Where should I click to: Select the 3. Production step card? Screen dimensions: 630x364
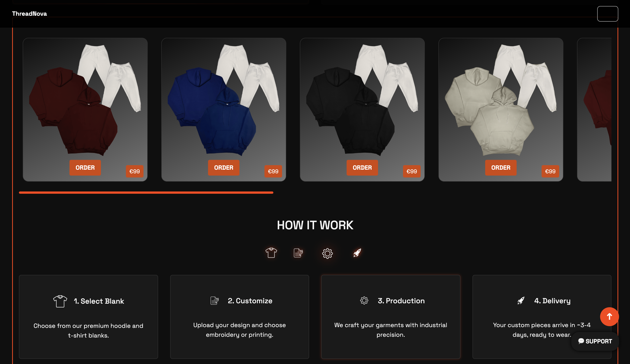click(x=391, y=317)
